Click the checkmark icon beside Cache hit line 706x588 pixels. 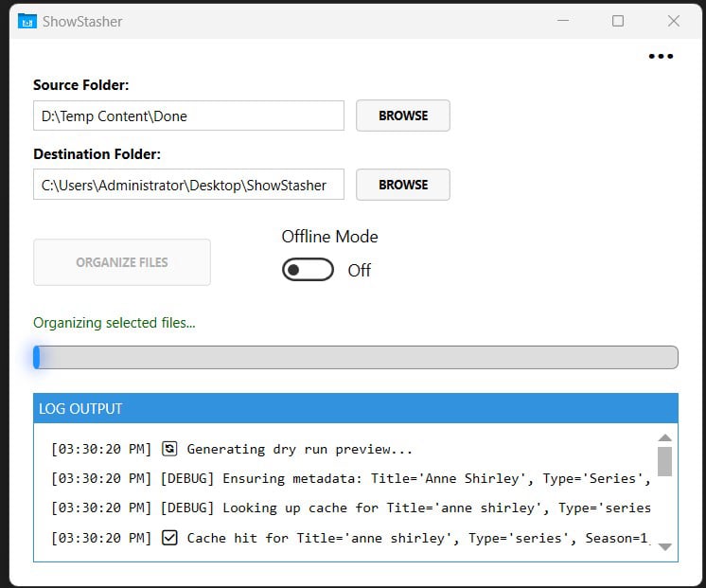[169, 538]
